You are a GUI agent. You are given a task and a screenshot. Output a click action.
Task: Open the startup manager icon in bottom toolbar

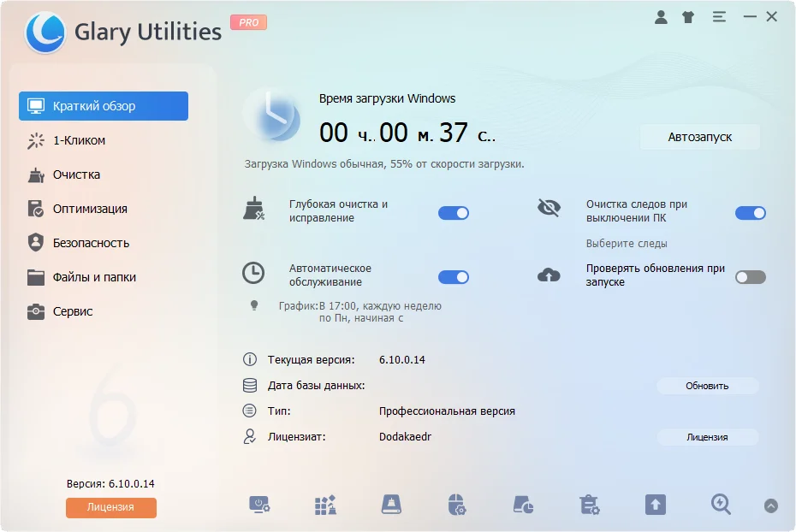(x=259, y=505)
